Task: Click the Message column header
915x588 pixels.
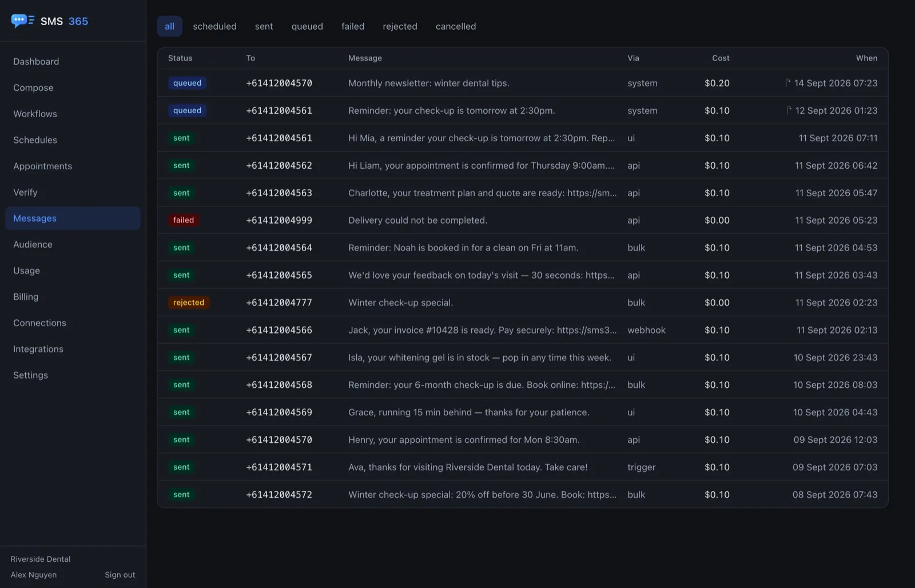Action: (x=365, y=58)
